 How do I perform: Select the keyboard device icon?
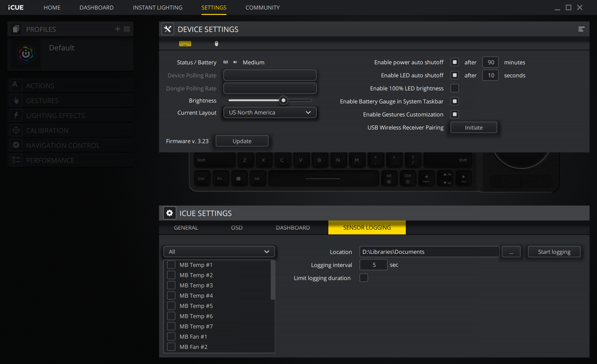[x=185, y=44]
